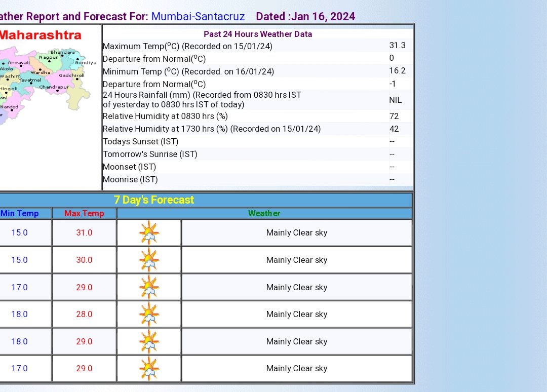Click the Mumbai-Santacruz station name in the heading
Viewport: 547px width, 392px height.
(198, 16)
